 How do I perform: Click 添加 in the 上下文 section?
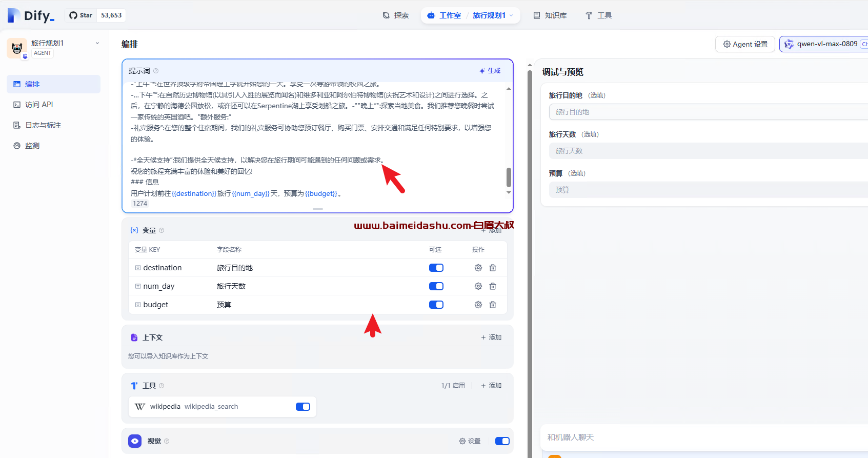[x=491, y=337]
